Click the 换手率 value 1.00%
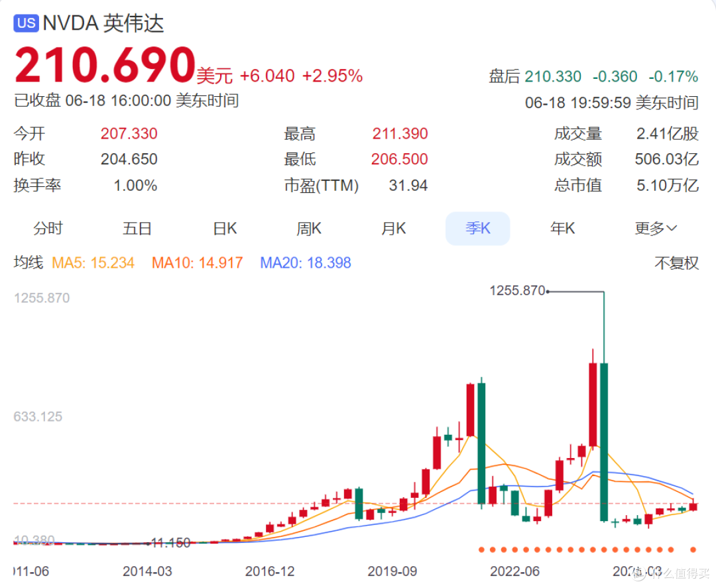This screenshot has width=716, height=588. pos(136,186)
